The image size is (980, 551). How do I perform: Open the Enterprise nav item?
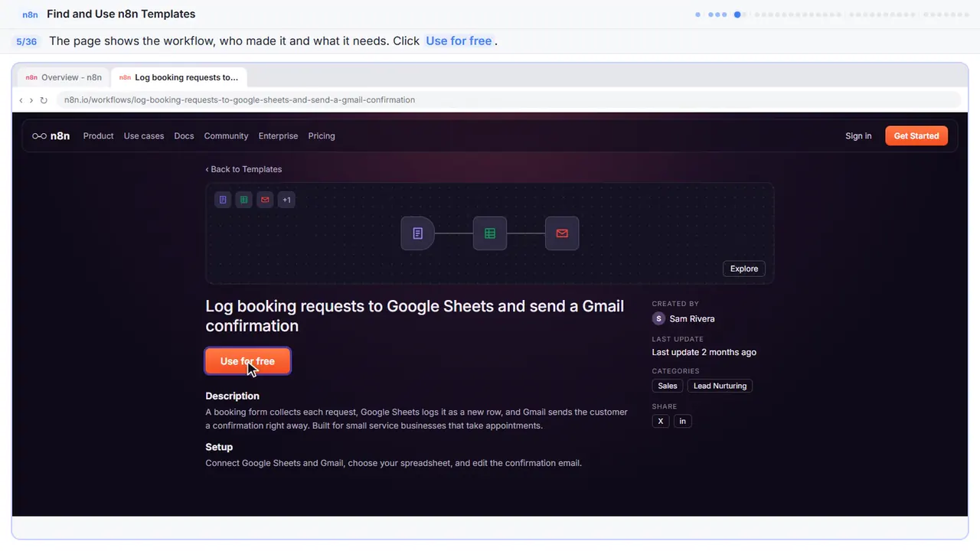pos(278,135)
